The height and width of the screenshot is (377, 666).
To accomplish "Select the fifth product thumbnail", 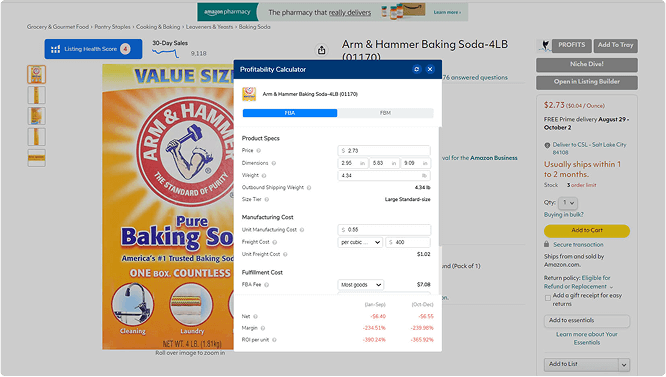I will point(37,158).
